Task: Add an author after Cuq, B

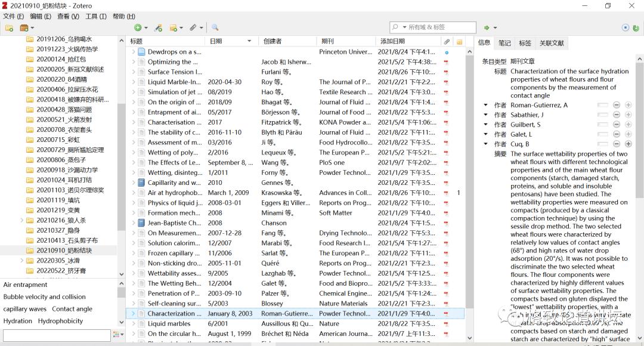Action: pos(628,144)
